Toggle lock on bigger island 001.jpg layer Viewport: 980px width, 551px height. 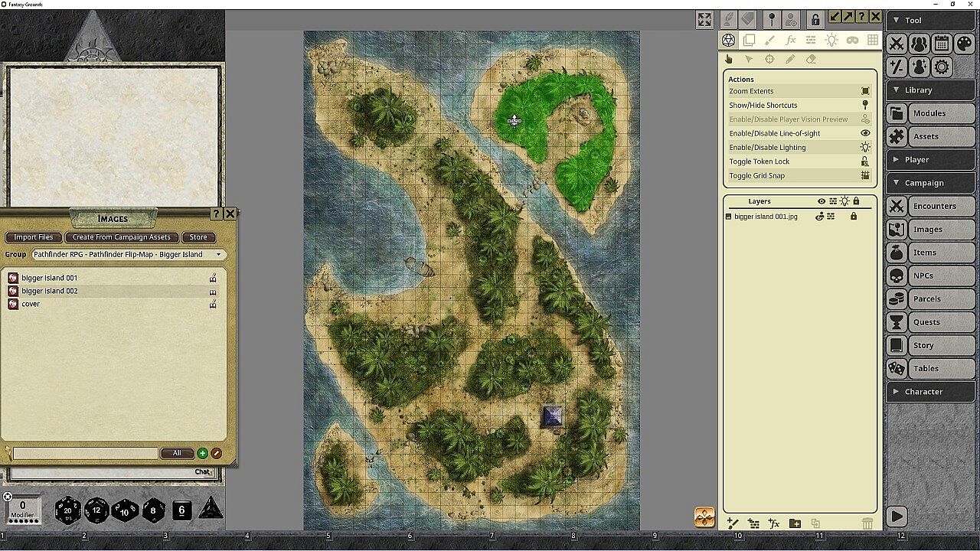coord(854,217)
